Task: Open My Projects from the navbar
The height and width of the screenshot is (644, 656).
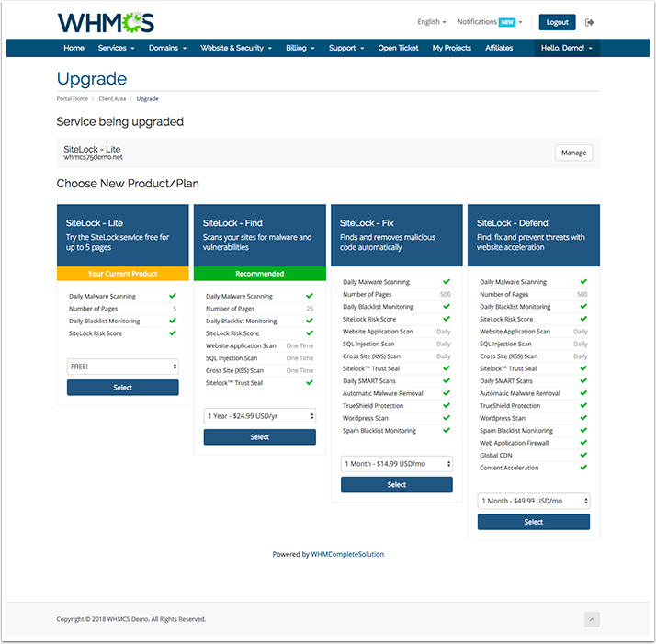Action: tap(452, 48)
